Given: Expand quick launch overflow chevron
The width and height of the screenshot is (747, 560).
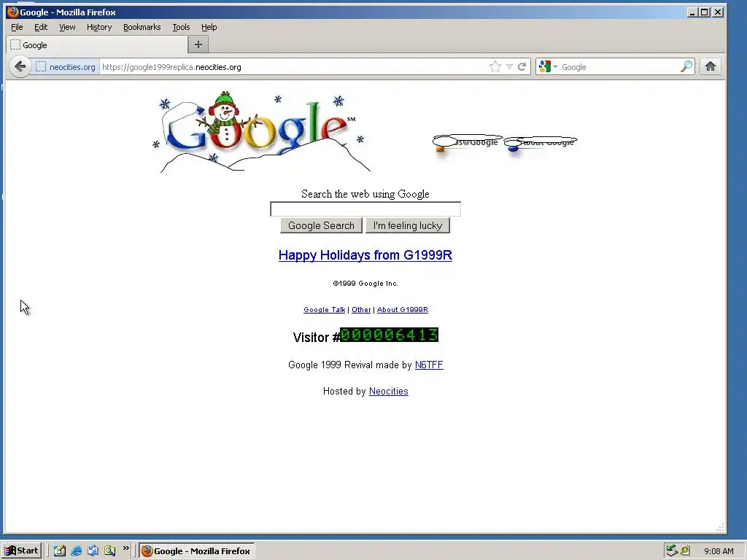Looking at the screenshot, I should (125, 548).
